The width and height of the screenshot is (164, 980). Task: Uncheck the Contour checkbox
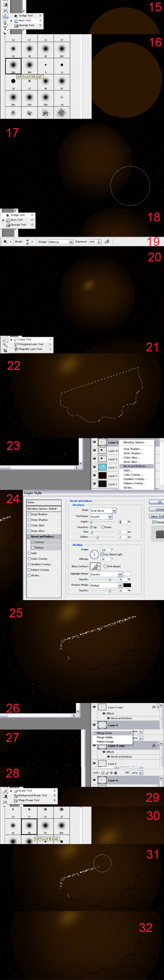[x=32, y=542]
